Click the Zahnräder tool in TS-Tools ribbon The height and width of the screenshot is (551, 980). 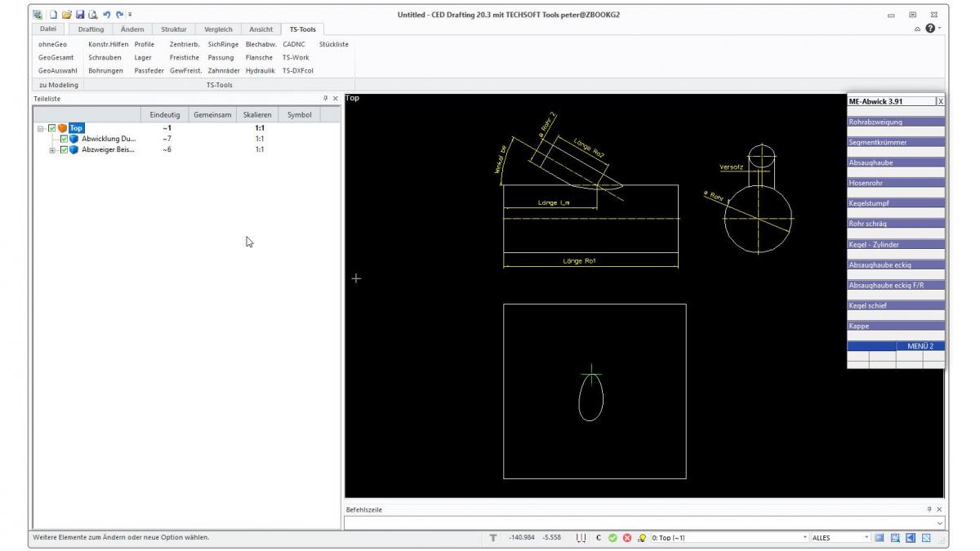pyautogui.click(x=222, y=70)
